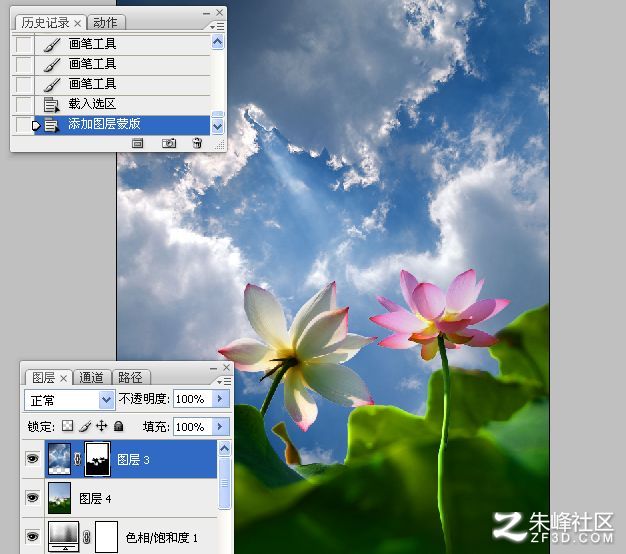Click the 色相/饱和度 1 white mask thumbnail
This screenshot has height=554, width=626.
click(107, 537)
